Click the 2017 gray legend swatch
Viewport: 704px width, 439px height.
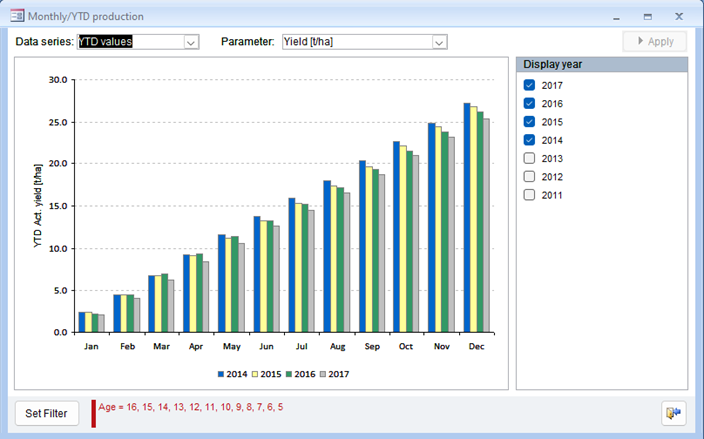323,374
